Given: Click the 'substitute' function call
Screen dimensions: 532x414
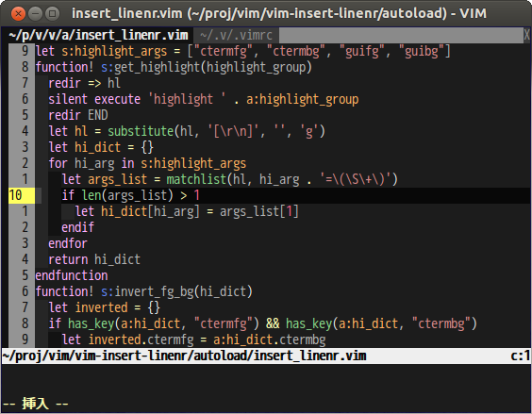Looking at the screenshot, I should 141,131.
